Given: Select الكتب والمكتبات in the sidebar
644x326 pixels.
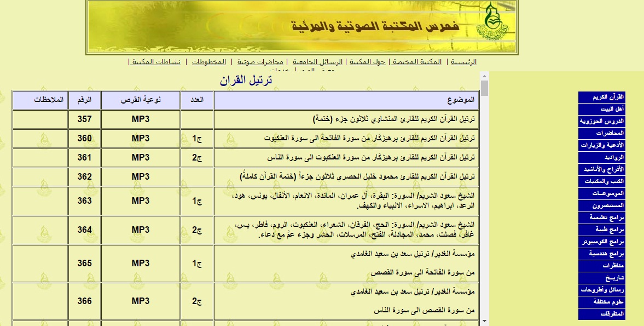Looking at the screenshot, I should tap(602, 181).
